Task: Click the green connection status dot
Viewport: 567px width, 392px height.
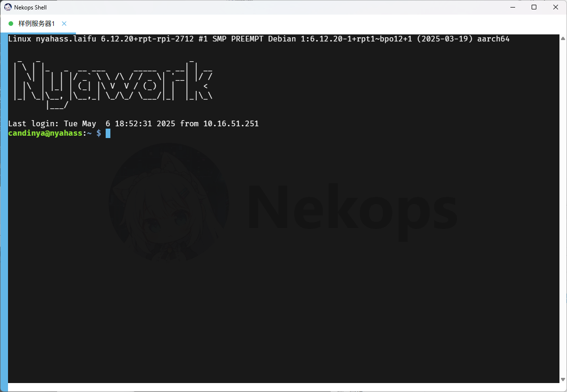Action: click(x=11, y=24)
